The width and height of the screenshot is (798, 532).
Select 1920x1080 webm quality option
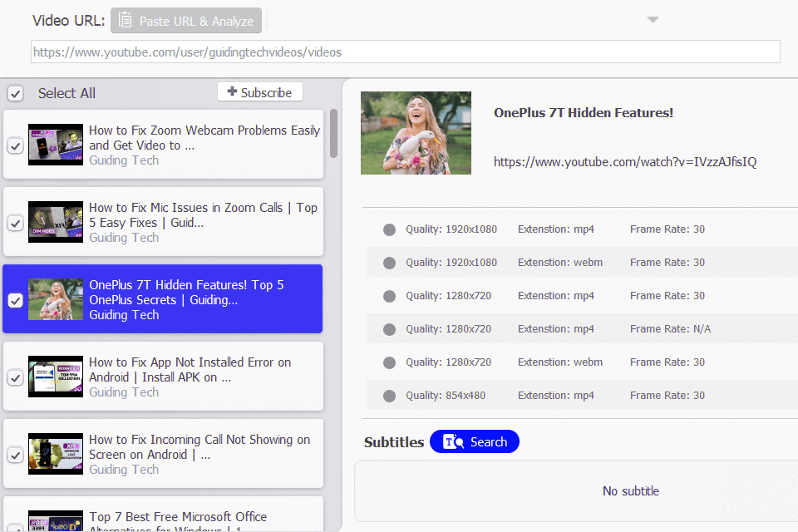[389, 263]
